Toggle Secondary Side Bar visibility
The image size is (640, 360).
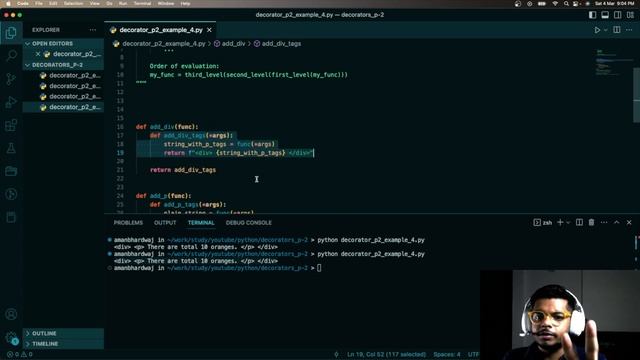coord(618,15)
